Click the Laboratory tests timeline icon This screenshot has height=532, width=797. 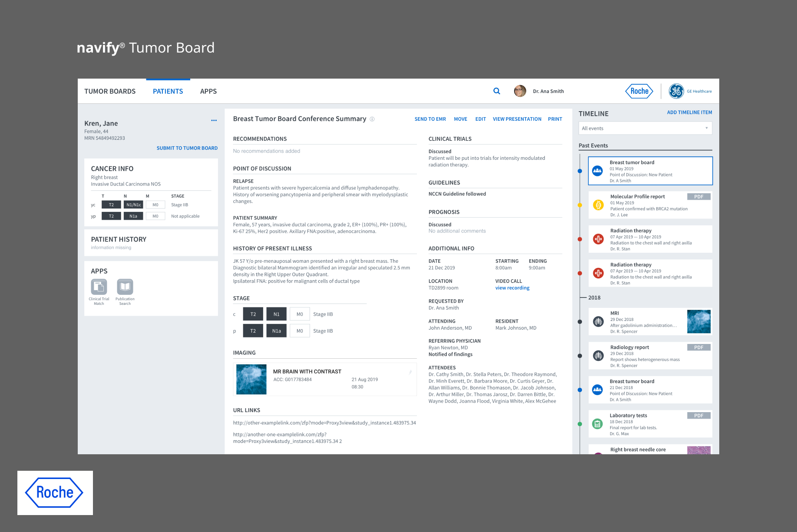pyautogui.click(x=598, y=424)
